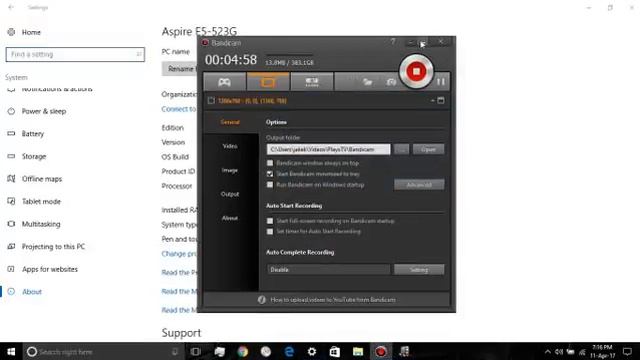The image size is (640, 360).
Task: Select About in Settings sidebar
Action: (32, 291)
